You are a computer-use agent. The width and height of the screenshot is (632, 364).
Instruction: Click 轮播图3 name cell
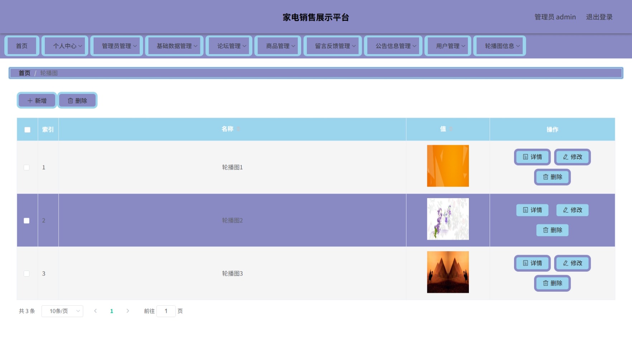(x=232, y=273)
